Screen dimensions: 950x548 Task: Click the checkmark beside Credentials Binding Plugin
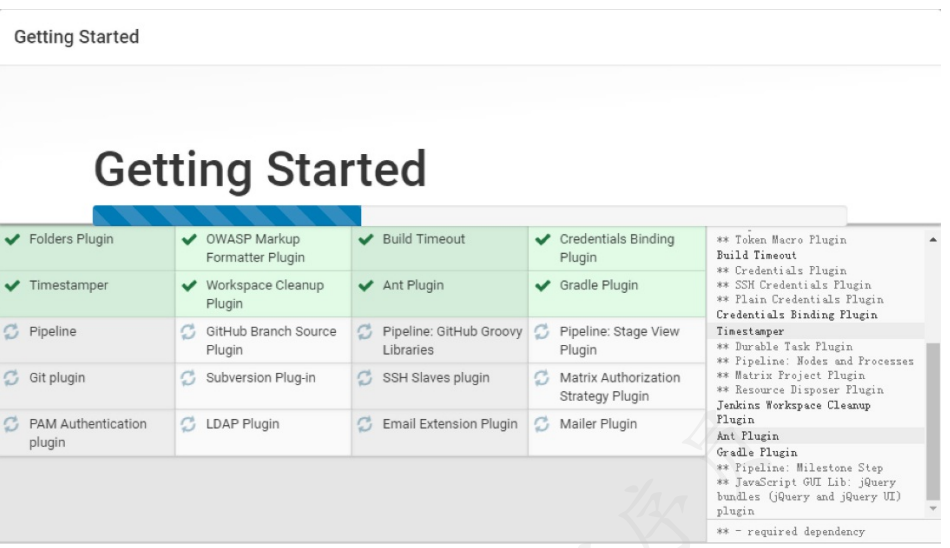(542, 239)
